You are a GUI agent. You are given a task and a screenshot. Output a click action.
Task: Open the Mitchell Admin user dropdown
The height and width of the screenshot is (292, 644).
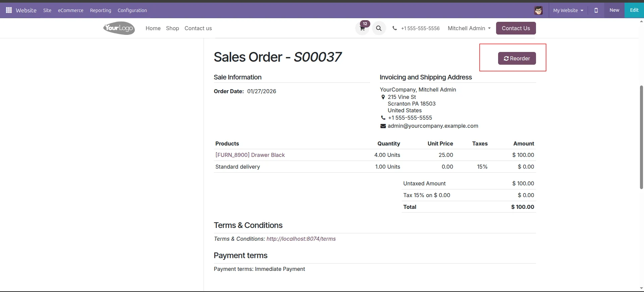[469, 28]
